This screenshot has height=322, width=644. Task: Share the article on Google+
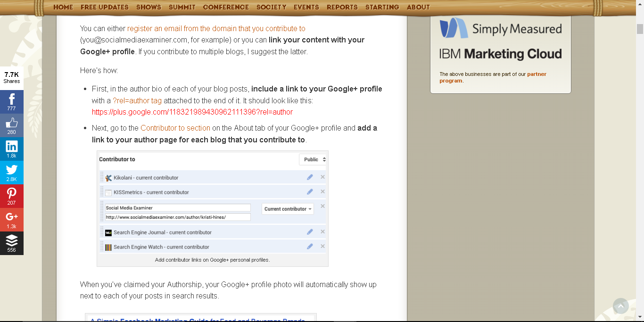pos(12,220)
